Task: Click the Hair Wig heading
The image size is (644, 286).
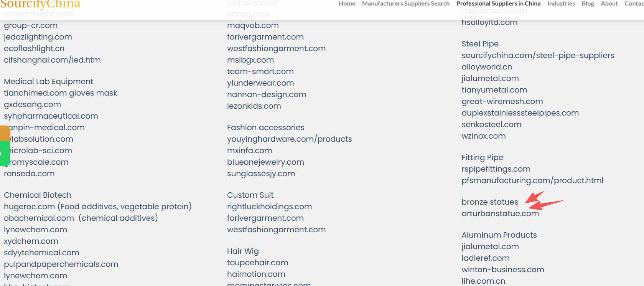Action: (243, 251)
